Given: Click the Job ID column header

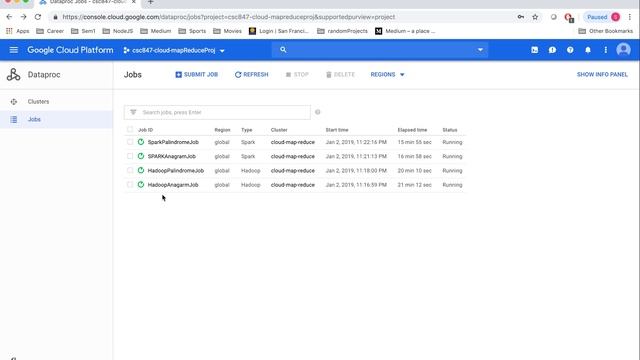Looking at the screenshot, I should click(x=145, y=130).
